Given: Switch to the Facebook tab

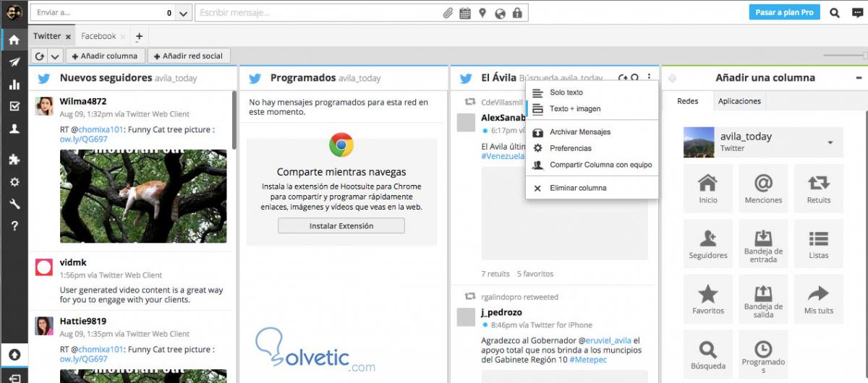Looking at the screenshot, I should [x=98, y=36].
